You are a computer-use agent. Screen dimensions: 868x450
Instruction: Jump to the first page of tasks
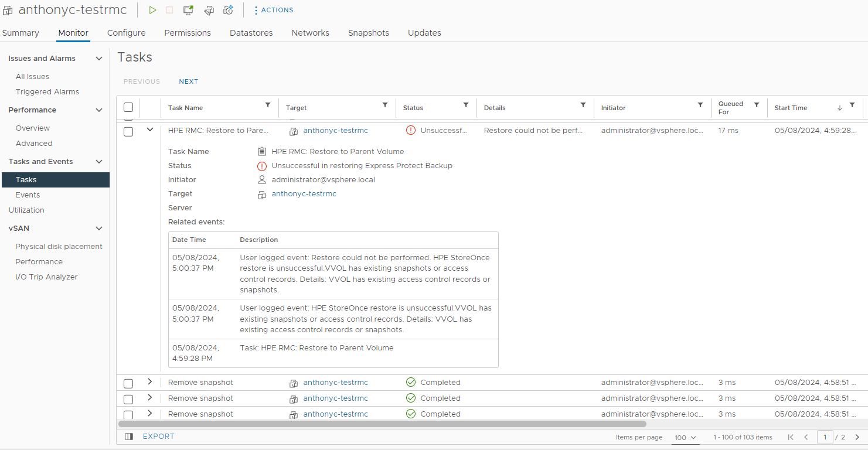click(791, 437)
